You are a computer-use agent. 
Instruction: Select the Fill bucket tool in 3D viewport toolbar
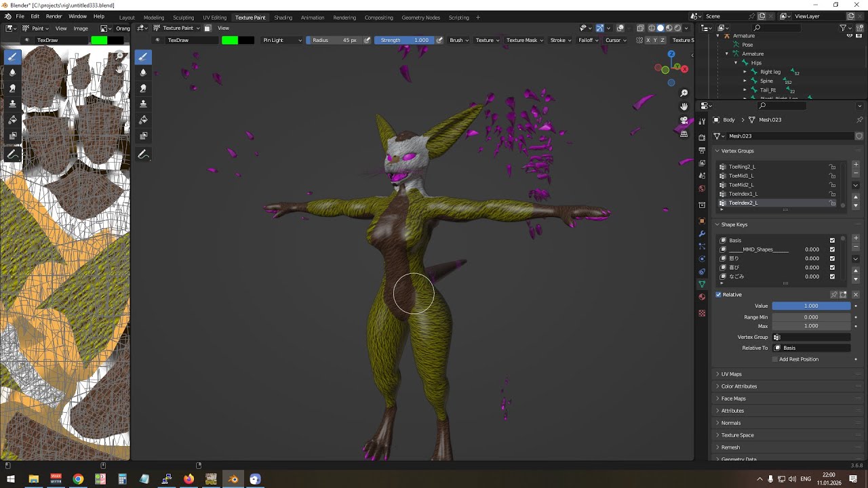point(143,120)
